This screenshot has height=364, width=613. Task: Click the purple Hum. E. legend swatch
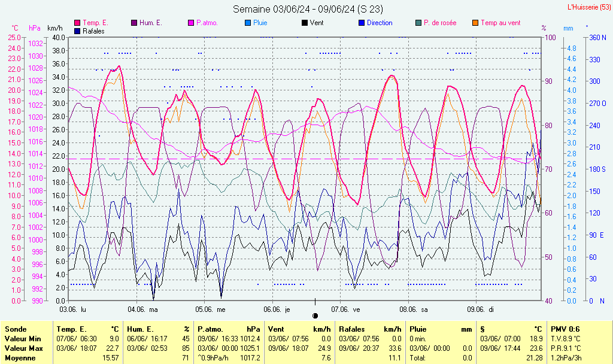pos(134,23)
